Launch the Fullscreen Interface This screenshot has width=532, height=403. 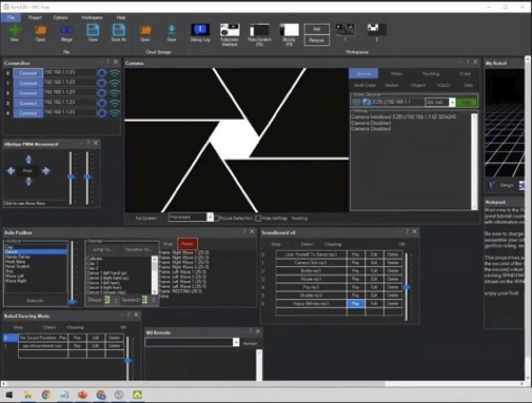coord(230,30)
